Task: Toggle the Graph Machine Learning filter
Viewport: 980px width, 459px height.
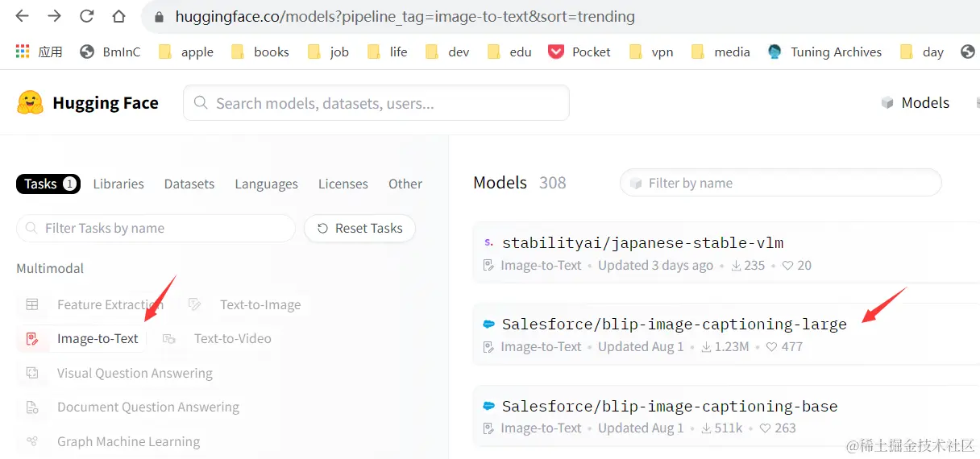Action: point(113,441)
